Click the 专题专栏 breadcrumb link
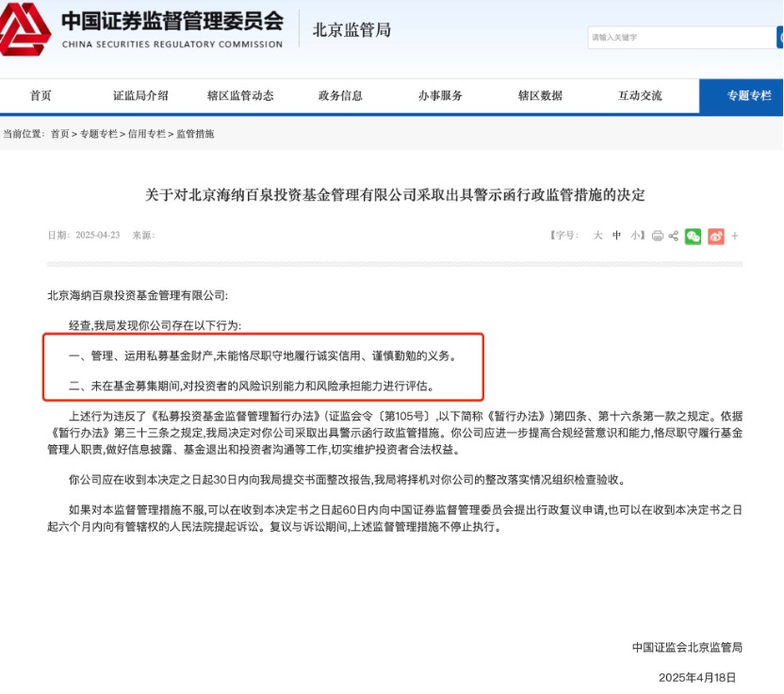The height and width of the screenshot is (694, 784). pos(99,134)
